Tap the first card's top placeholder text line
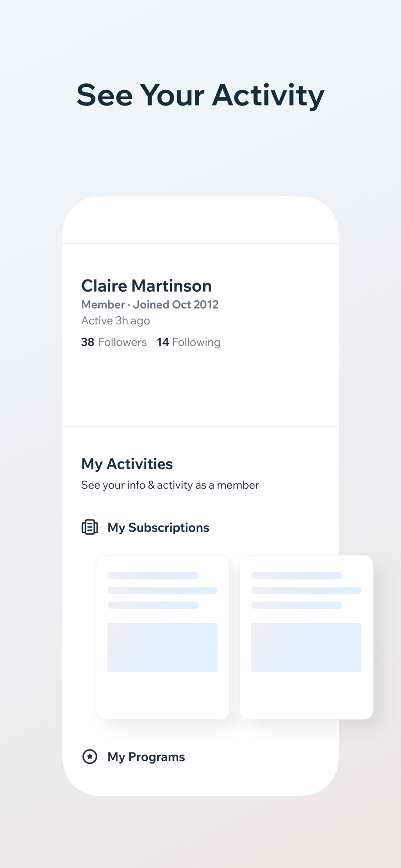 click(x=153, y=575)
